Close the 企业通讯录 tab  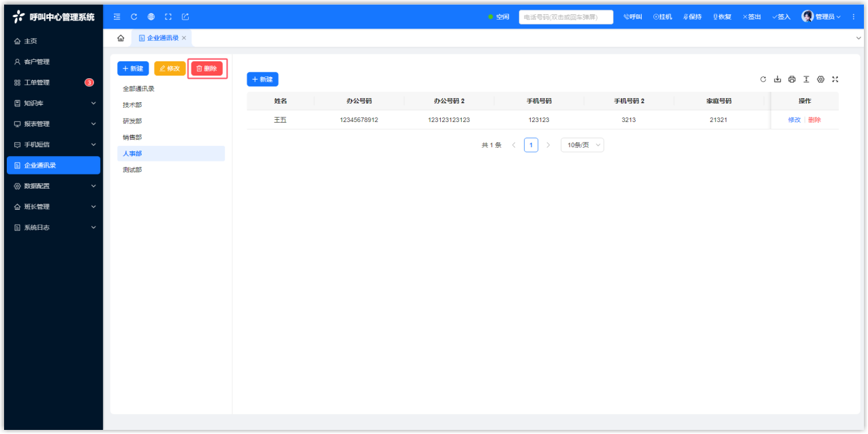click(184, 38)
